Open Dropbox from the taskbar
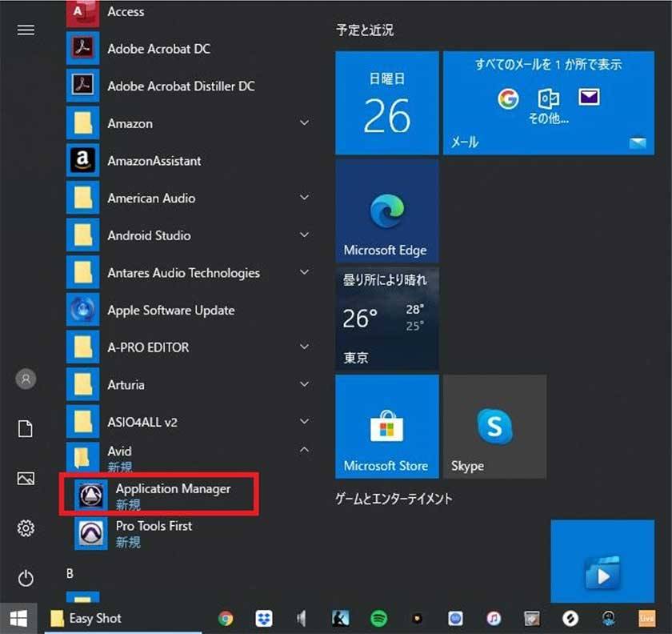 [264, 619]
